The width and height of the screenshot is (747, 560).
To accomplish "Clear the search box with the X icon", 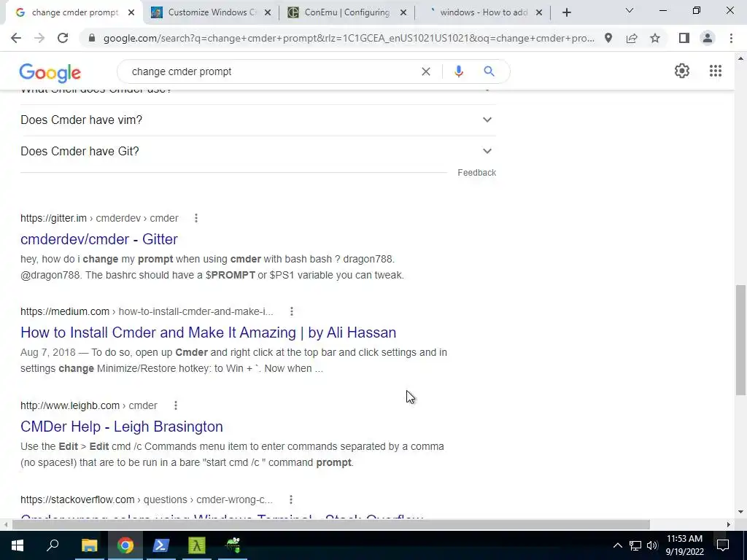I will click(426, 71).
